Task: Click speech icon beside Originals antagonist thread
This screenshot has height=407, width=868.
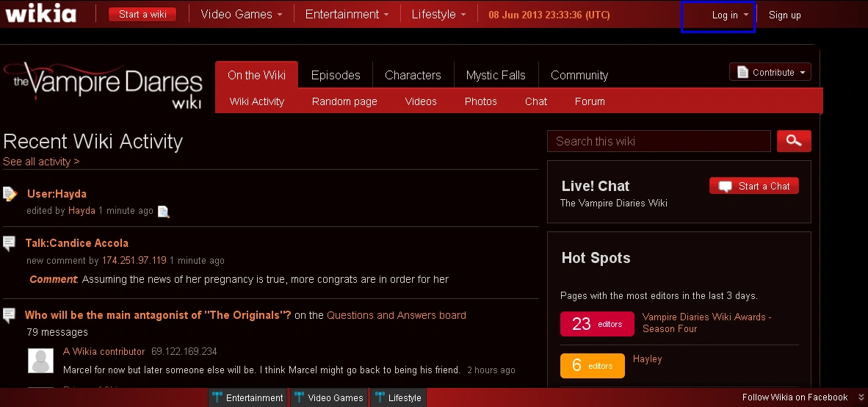Action: coord(9,316)
